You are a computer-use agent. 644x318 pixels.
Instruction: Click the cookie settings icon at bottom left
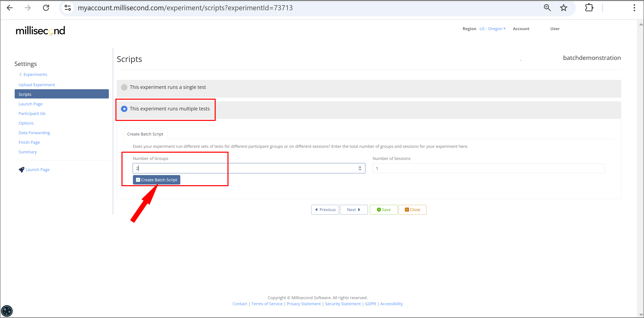coord(7,311)
